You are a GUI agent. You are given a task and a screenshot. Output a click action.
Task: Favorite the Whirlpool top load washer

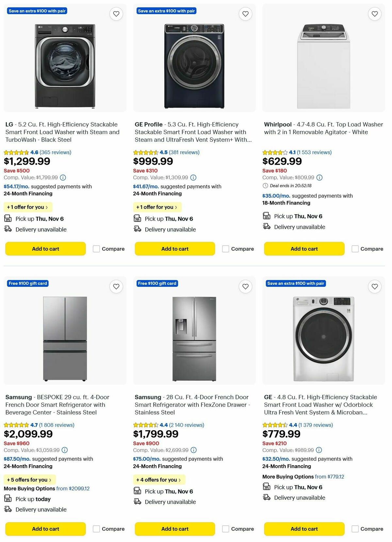coord(374,14)
